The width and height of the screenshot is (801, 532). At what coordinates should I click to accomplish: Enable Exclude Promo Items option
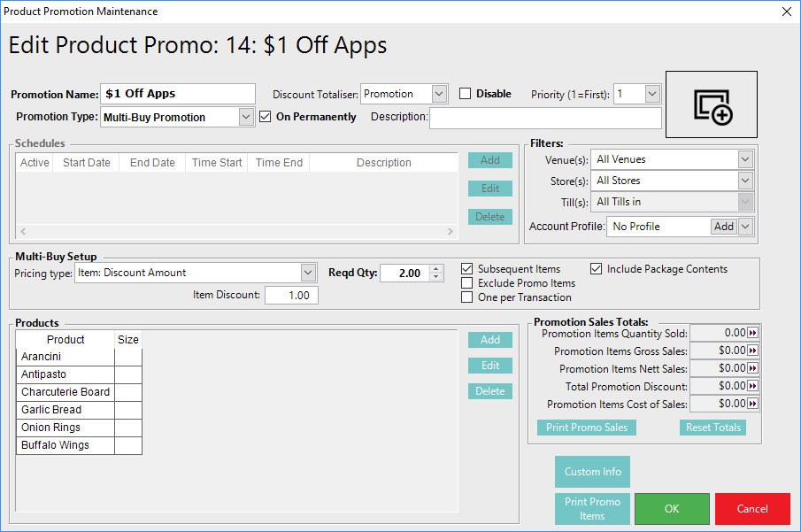(x=467, y=283)
